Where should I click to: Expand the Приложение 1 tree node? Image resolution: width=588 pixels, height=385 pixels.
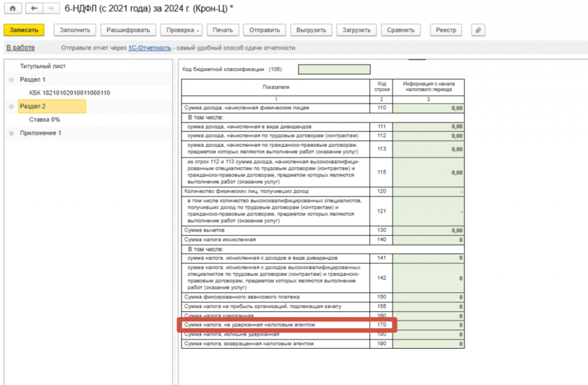[11, 133]
